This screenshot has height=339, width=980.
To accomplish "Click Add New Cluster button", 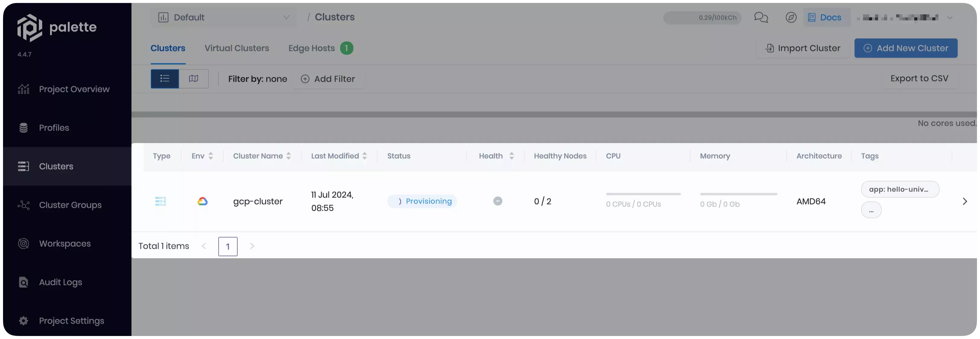I will pyautogui.click(x=906, y=48).
